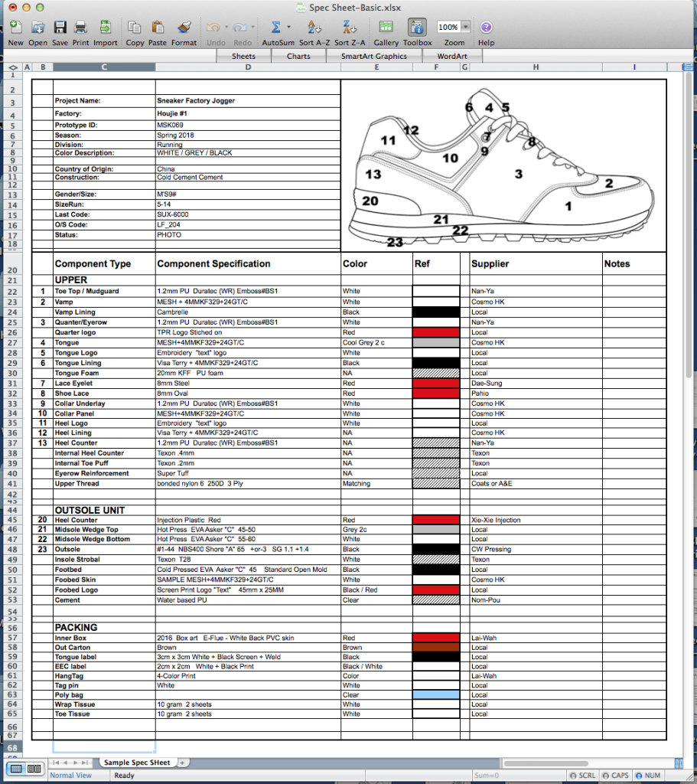Viewport: 697px width, 784px height.
Task: Click the Sample Spec Sheet tab
Action: click(x=138, y=763)
